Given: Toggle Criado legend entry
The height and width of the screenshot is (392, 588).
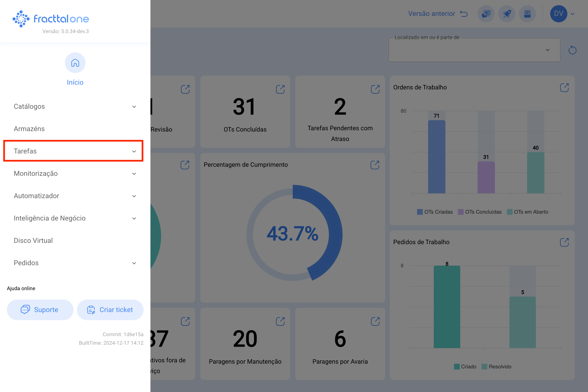Looking at the screenshot, I should pos(465,366).
